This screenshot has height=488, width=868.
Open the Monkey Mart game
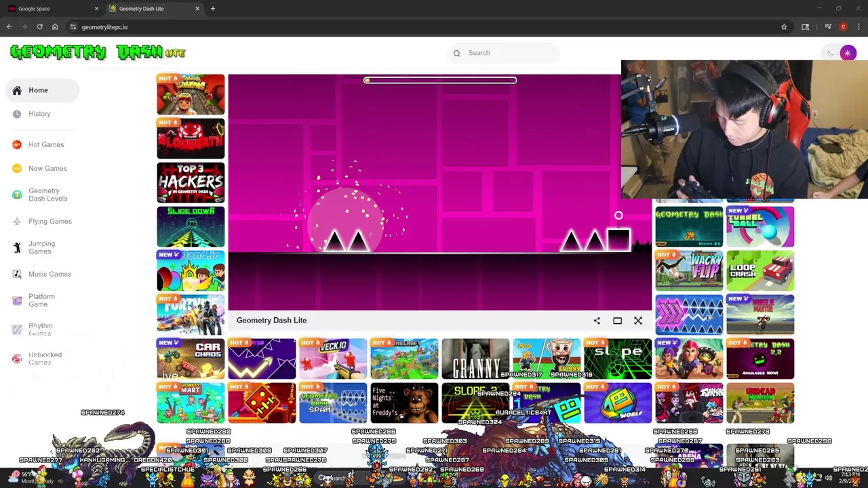point(191,403)
